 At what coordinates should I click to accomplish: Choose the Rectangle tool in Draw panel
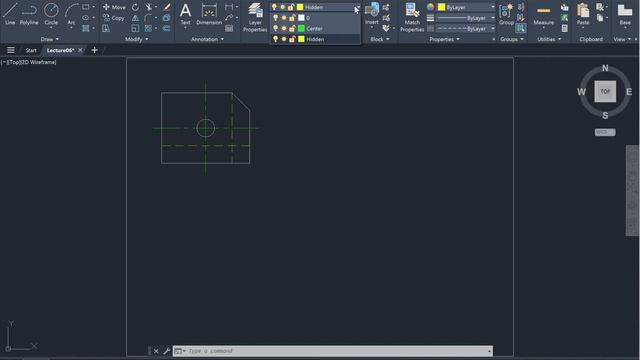coord(86,7)
